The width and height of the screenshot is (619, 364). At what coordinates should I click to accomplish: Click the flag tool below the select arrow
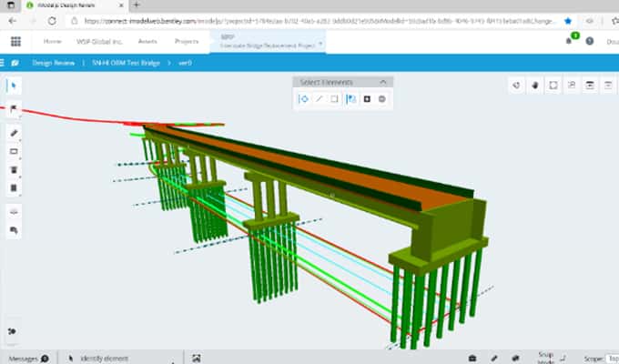click(13, 107)
